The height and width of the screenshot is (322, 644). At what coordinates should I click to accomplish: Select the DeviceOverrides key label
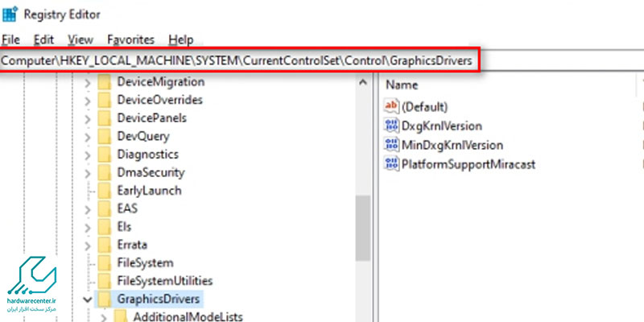[x=159, y=100]
